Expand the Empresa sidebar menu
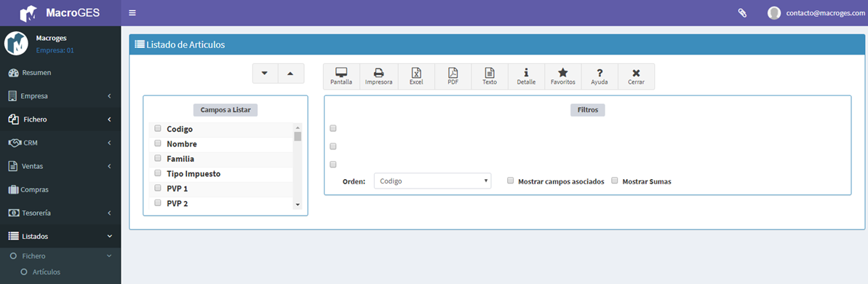 pyautogui.click(x=60, y=96)
